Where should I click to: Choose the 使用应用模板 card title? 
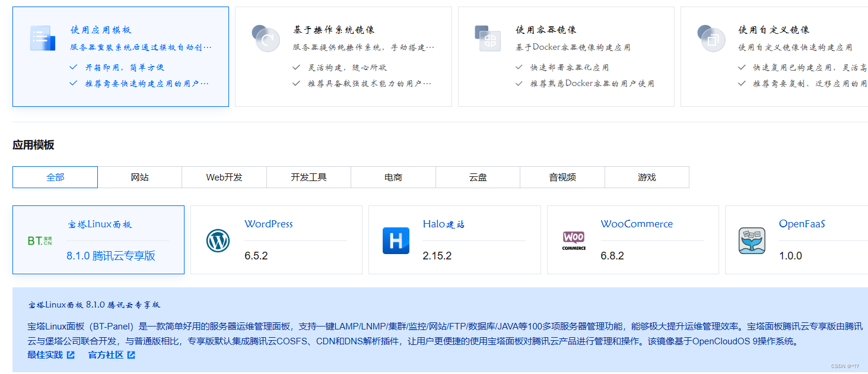point(101,30)
